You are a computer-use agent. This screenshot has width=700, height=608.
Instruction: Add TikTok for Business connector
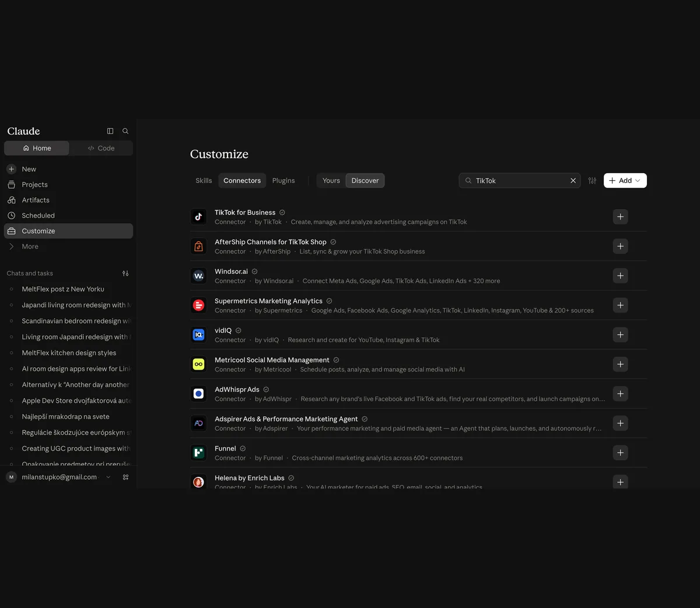(x=620, y=217)
